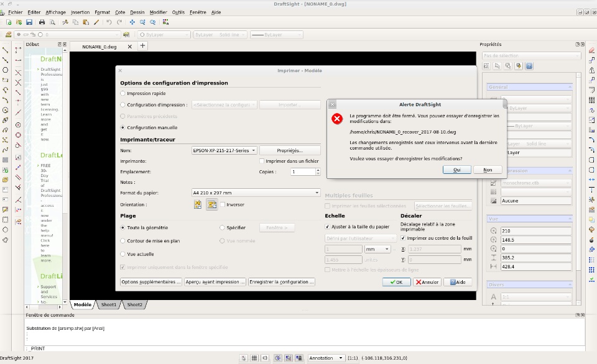This screenshot has width=597, height=364.
Task: Select the Rectangle tool in the draw toolbar
Action: [6, 80]
